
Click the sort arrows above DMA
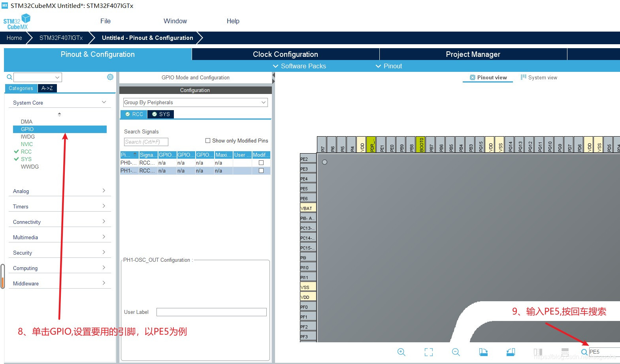pyautogui.click(x=59, y=114)
